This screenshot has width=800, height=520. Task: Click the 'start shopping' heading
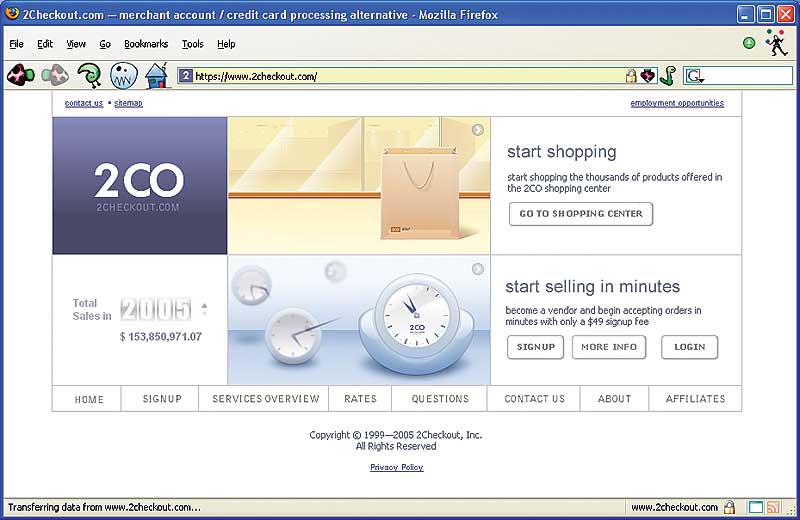pos(561,152)
